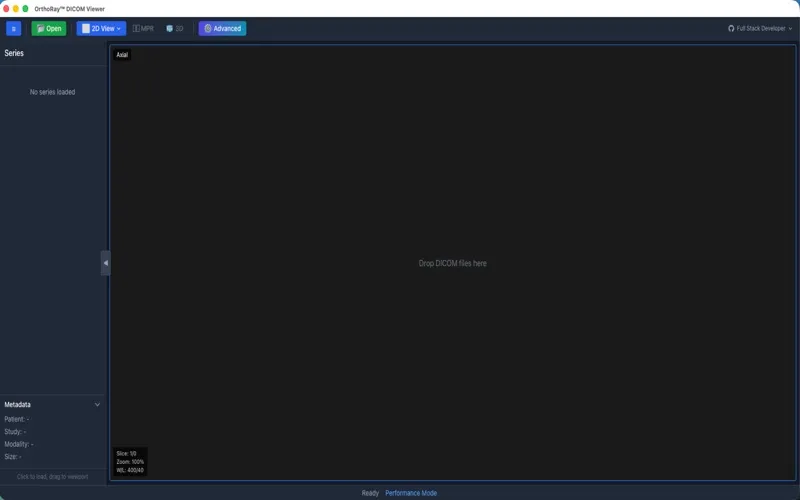800x500 pixels.
Task: Switch to MPR view mode
Action: [143, 29]
